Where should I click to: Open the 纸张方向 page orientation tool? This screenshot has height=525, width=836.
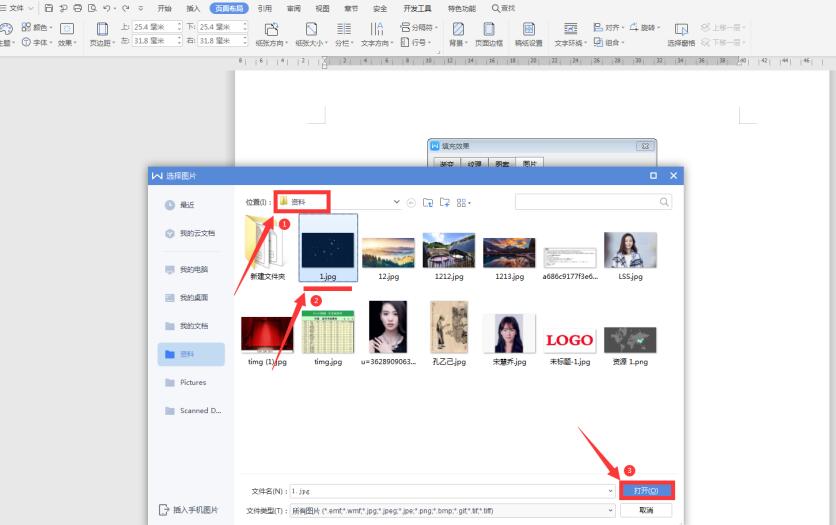[x=271, y=34]
